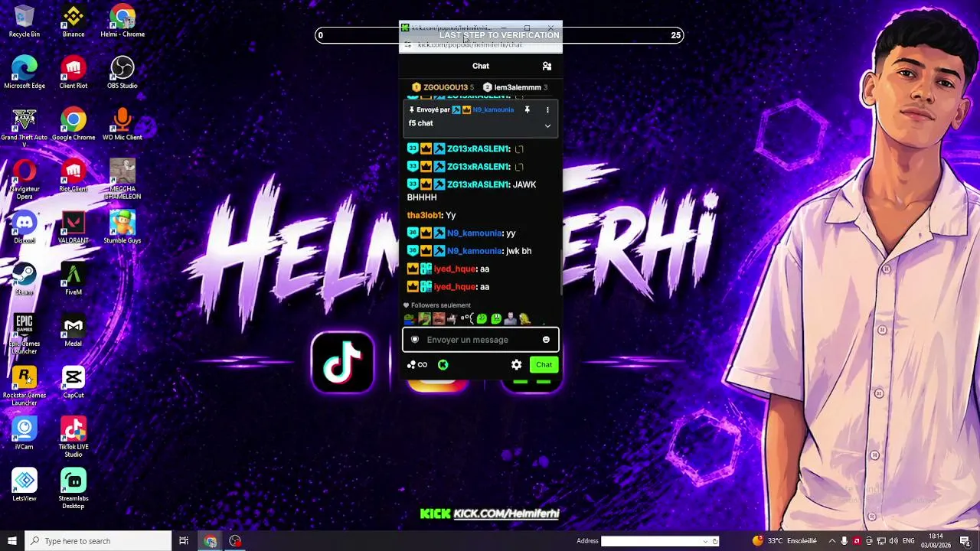
Task: Open Rockstar Games Launcher
Action: (x=24, y=386)
